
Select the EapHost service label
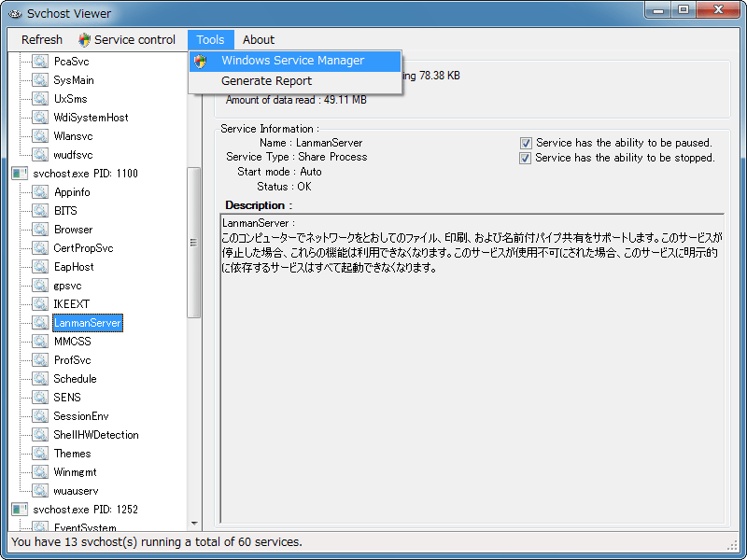74,267
